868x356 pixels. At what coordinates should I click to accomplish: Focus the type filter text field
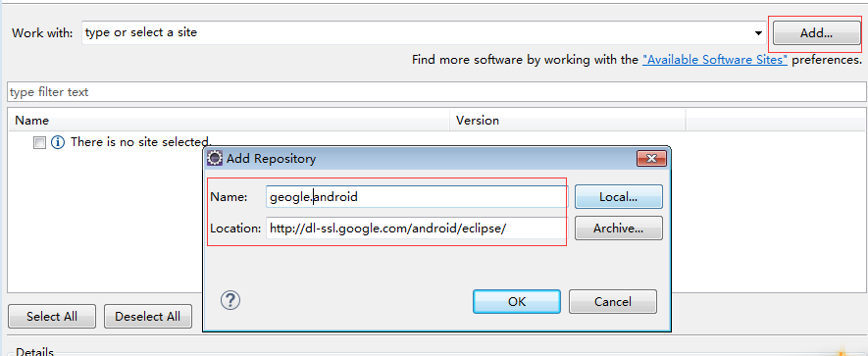tap(436, 92)
